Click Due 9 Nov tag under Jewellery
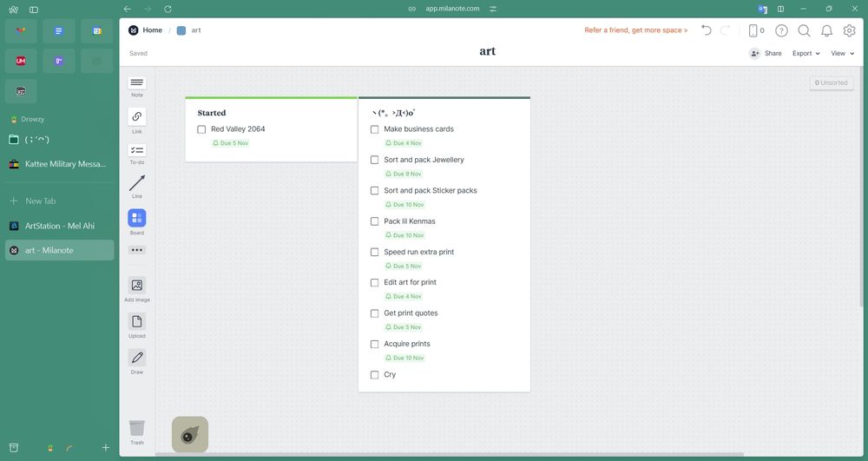868x461 pixels. point(404,174)
